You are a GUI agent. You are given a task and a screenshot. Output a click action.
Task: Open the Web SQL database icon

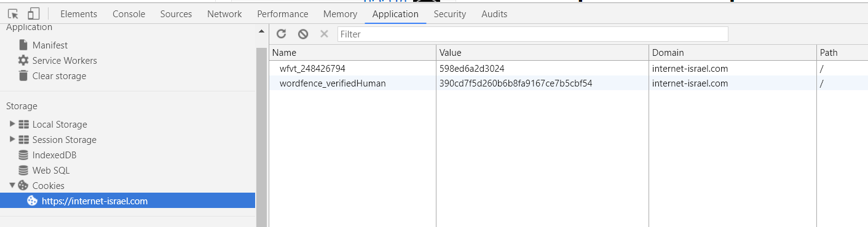23,171
